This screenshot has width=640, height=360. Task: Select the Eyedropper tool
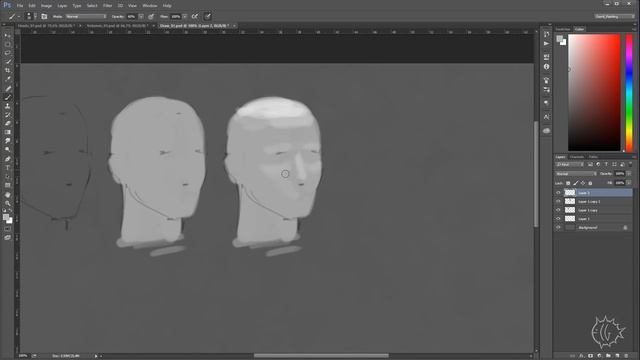click(8, 79)
